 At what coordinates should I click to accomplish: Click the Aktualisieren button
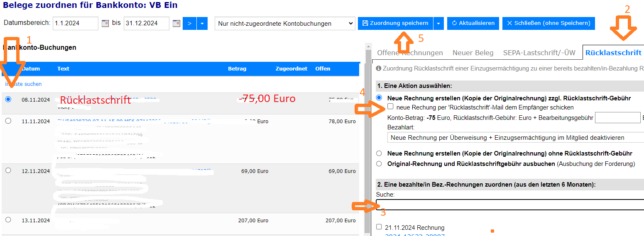coord(473,24)
